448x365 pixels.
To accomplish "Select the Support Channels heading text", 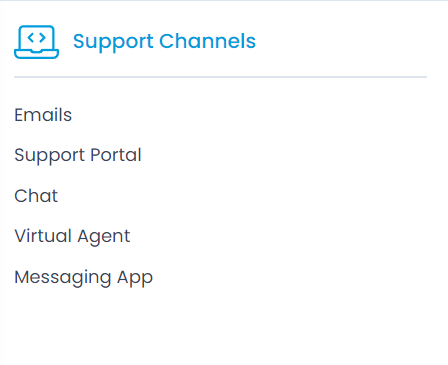I will click(x=164, y=42).
